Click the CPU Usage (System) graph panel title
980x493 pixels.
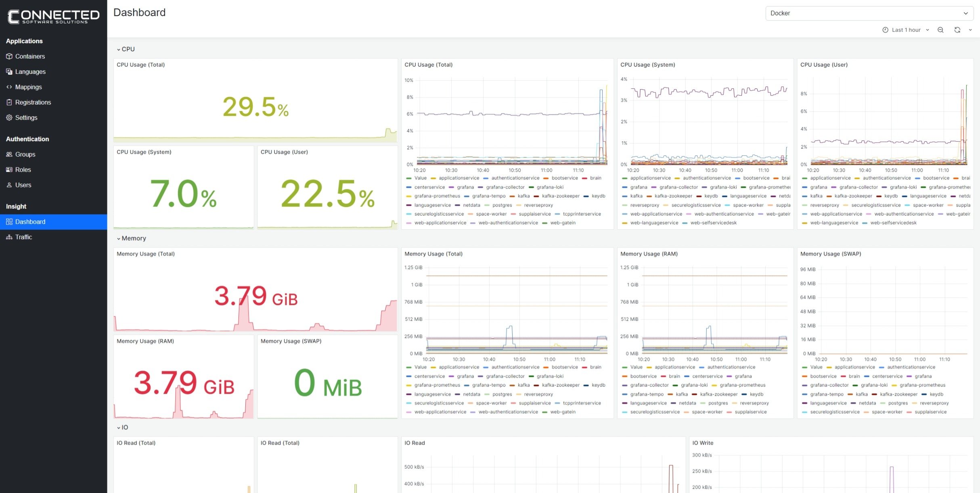click(647, 65)
